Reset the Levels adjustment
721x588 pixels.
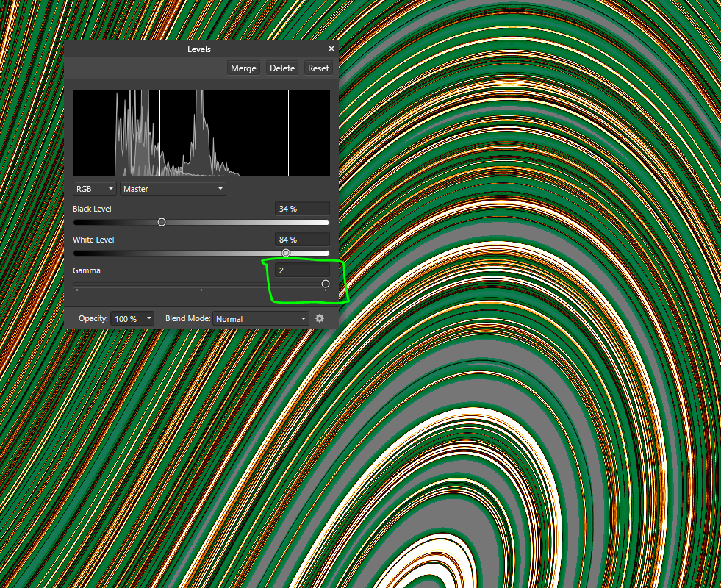318,68
